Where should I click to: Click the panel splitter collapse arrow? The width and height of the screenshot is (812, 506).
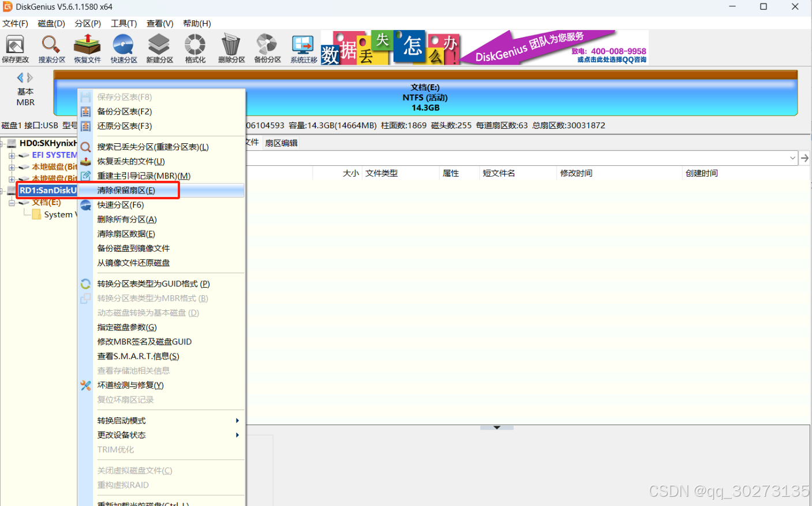497,427
